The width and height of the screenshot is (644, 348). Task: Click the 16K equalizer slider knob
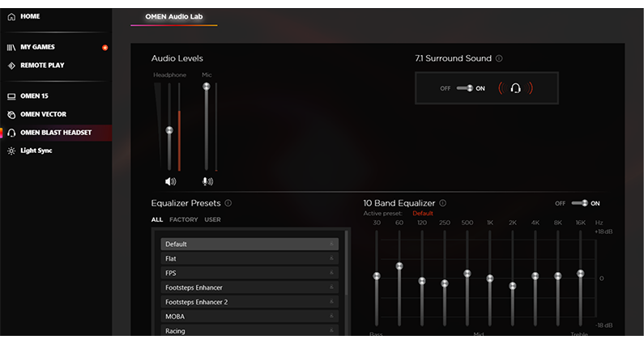click(x=580, y=274)
